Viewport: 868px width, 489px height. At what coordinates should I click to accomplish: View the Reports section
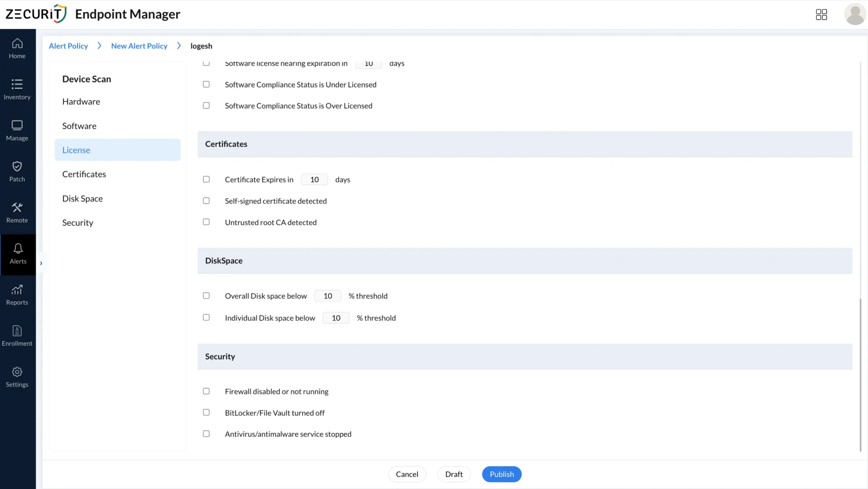pos(17,294)
